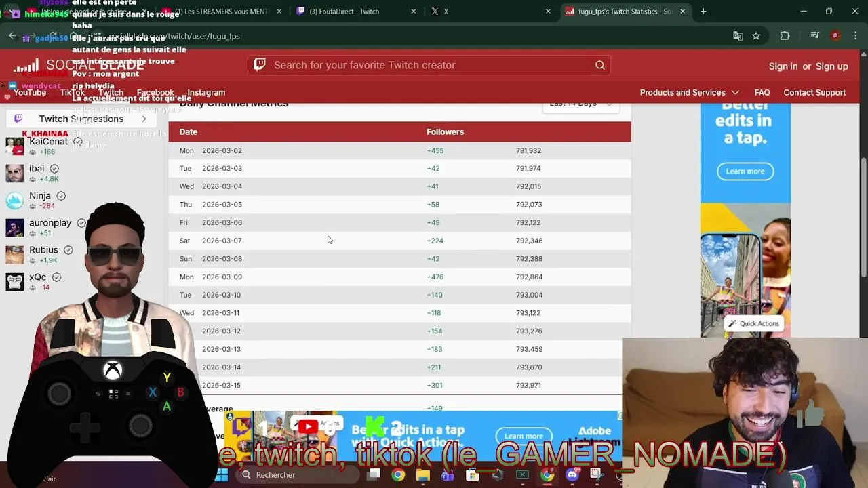
Task: Click the +455 followers value
Action: [435, 150]
